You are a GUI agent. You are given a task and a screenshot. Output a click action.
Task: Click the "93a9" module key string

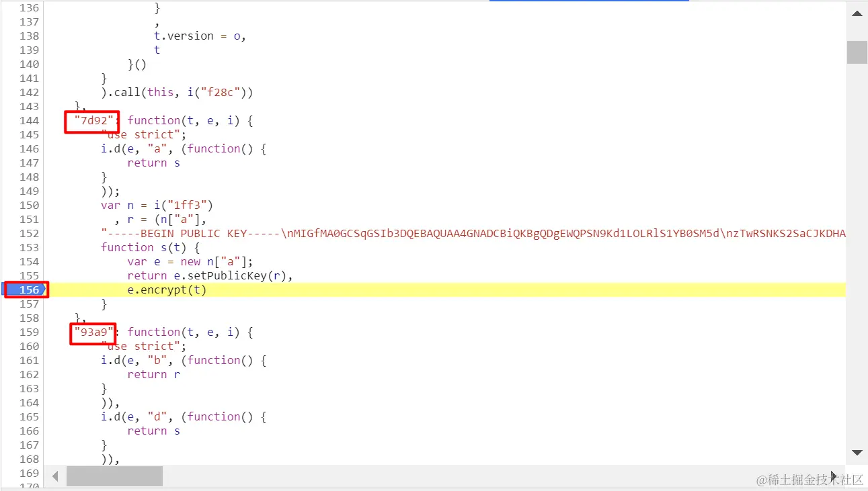pos(94,332)
